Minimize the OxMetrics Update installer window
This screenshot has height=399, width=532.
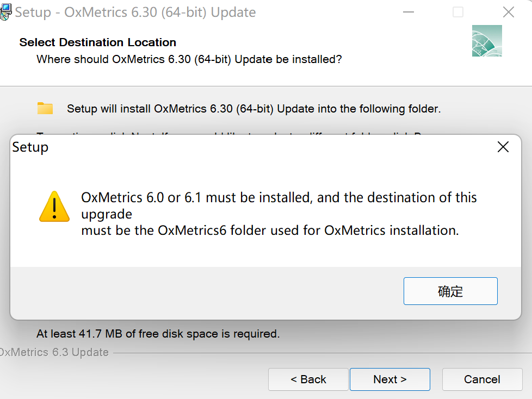(408, 13)
